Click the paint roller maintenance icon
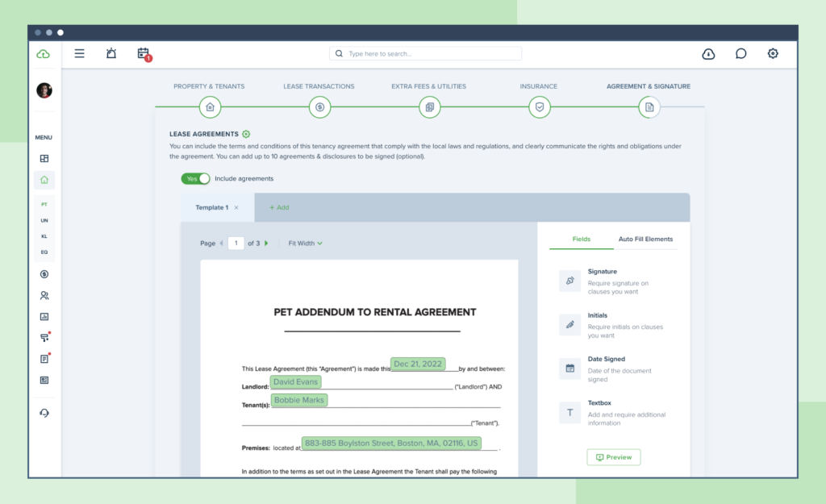This screenshot has width=826, height=504. coord(45,337)
